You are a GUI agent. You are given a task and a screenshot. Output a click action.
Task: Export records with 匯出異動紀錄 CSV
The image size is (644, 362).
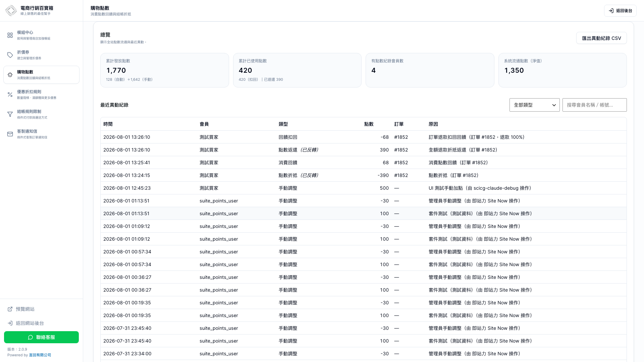[x=601, y=38]
